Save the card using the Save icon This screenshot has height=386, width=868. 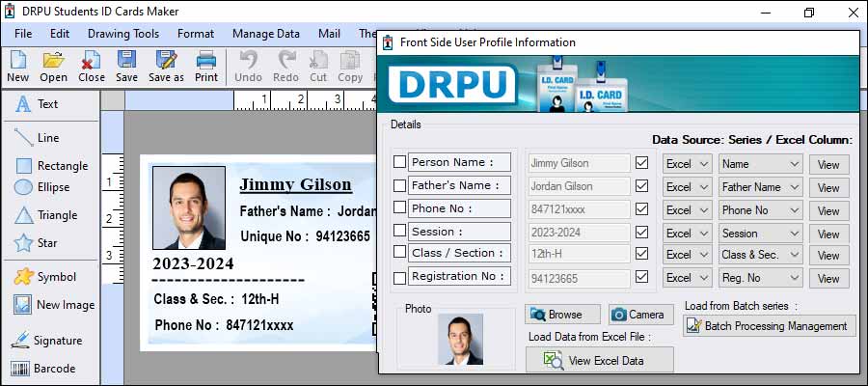point(126,67)
